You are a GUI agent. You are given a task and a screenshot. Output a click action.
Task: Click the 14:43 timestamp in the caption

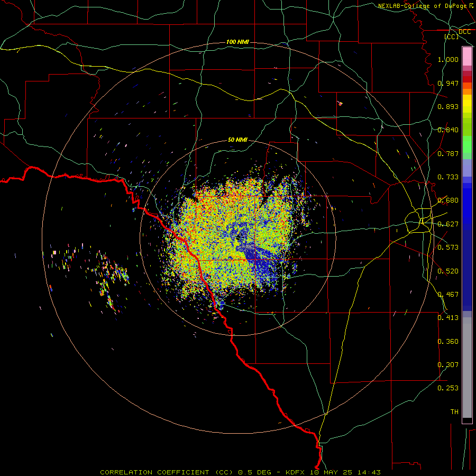[x=369, y=472]
